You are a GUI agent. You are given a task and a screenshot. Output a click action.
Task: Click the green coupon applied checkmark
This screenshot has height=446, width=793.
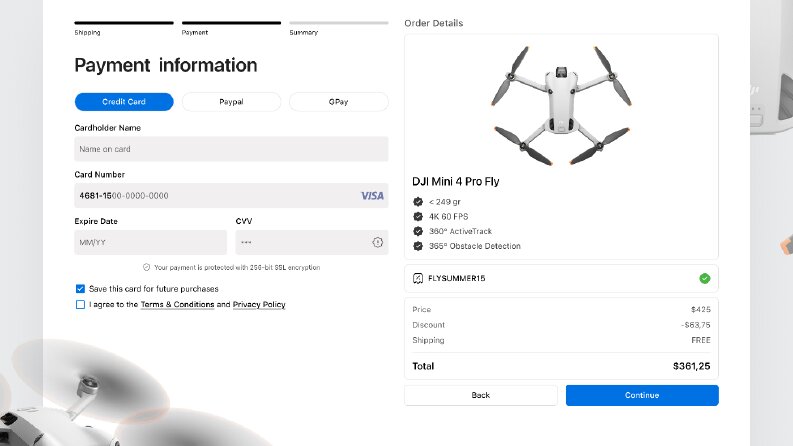pyautogui.click(x=704, y=279)
